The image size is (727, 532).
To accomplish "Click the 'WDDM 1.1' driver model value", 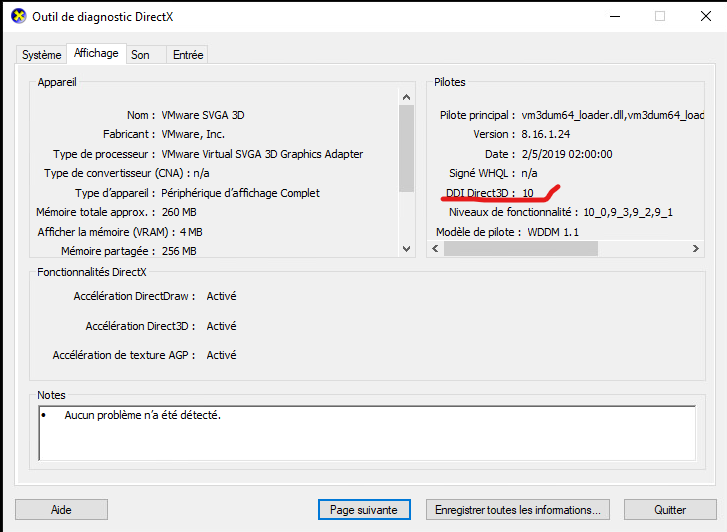I will (553, 232).
